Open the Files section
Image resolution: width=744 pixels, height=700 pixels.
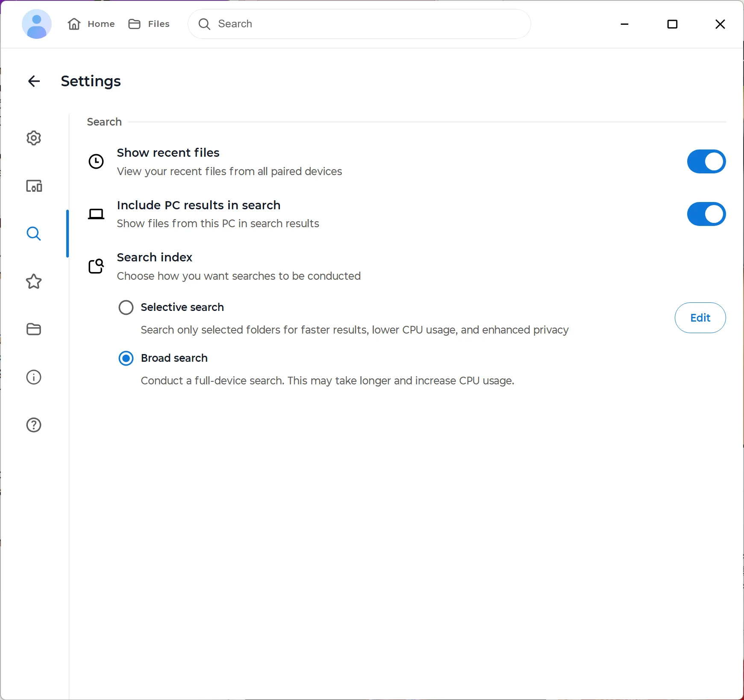(149, 24)
